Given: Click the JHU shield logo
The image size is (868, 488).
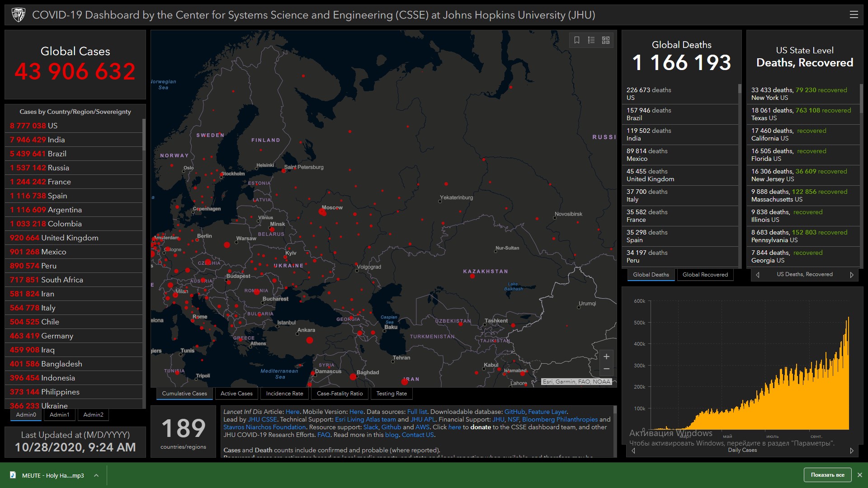Looking at the screenshot, I should click(19, 15).
